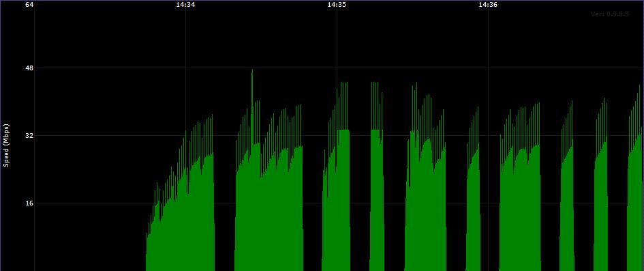Select the 14:35 time marker
This screenshot has width=644, height=271.
pos(337,5)
